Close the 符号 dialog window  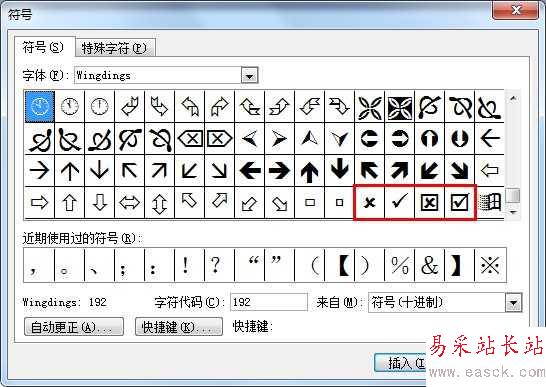[x=516, y=10]
